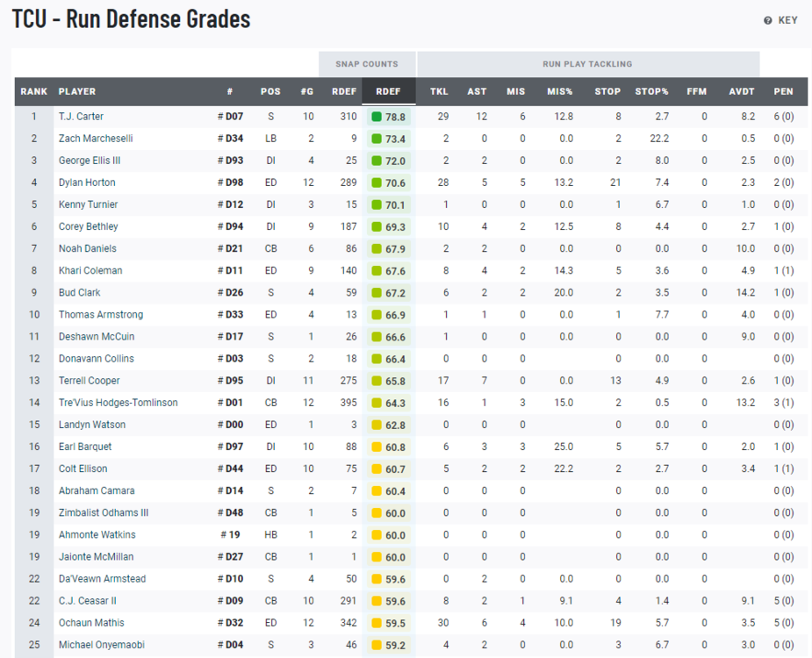Sort by POS position column
The width and height of the screenshot is (812, 658).
tap(270, 91)
